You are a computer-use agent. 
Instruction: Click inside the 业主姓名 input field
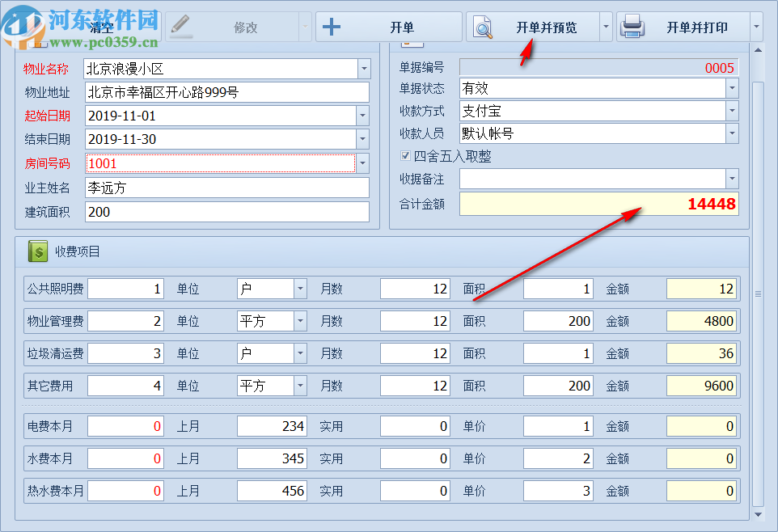tap(226, 188)
